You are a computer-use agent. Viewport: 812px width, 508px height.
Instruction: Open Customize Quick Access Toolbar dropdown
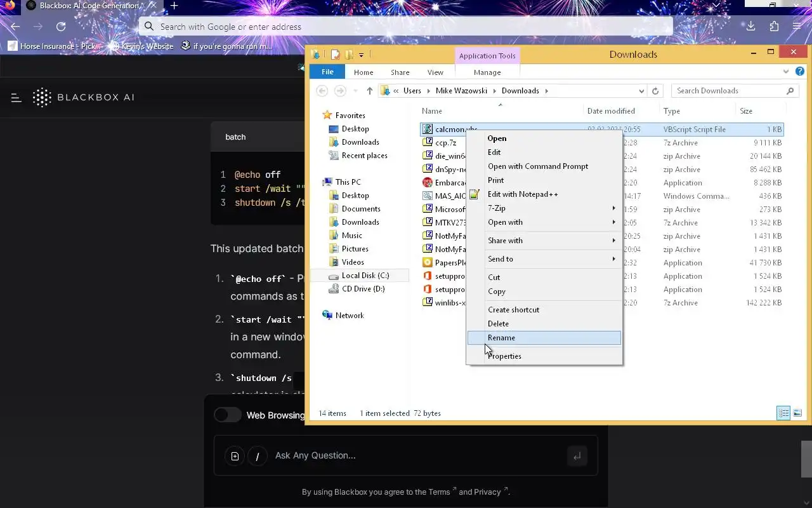362,55
